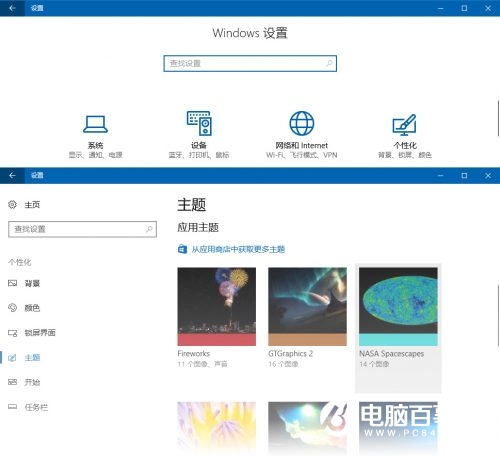Click the 背景 picture icon in sidebar
Image resolution: width=500 pixels, height=457 pixels.
[12, 283]
